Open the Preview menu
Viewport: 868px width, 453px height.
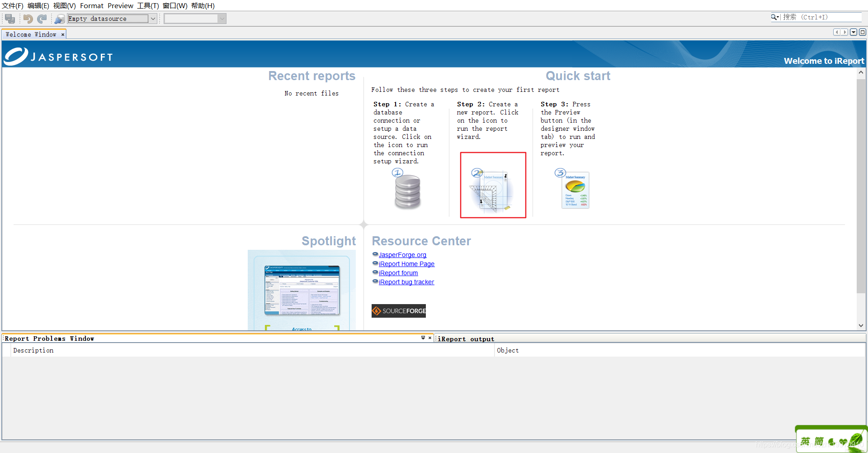point(120,6)
